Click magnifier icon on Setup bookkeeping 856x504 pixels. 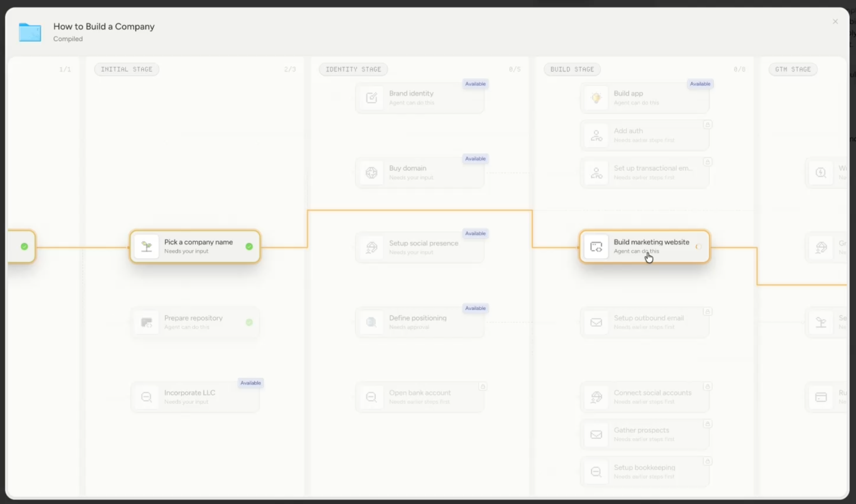click(596, 472)
